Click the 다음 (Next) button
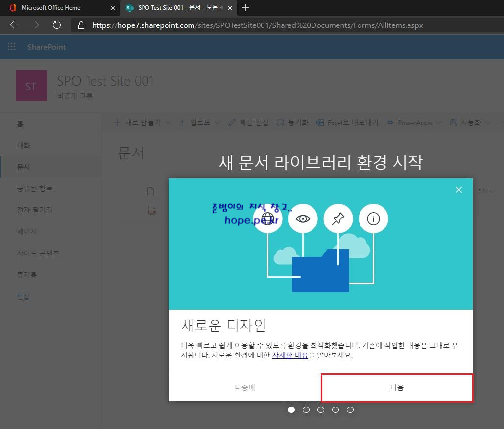Image resolution: width=504 pixels, height=429 pixels. (x=397, y=387)
